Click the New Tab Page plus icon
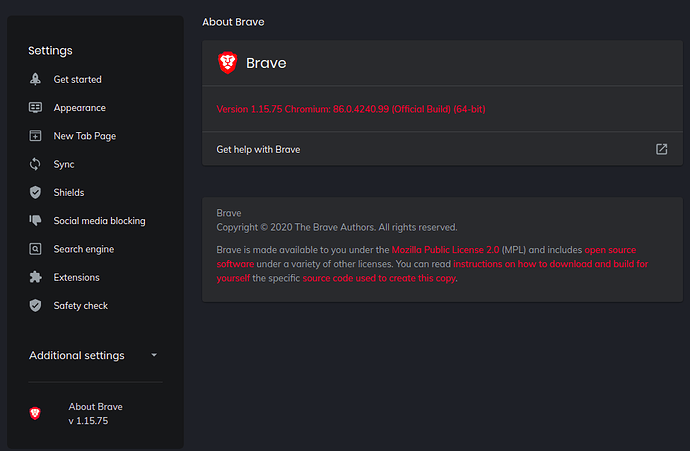This screenshot has height=451, width=690. click(35, 136)
